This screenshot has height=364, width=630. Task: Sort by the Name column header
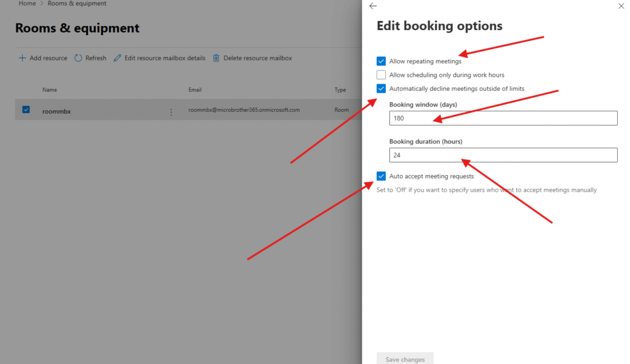[49, 90]
